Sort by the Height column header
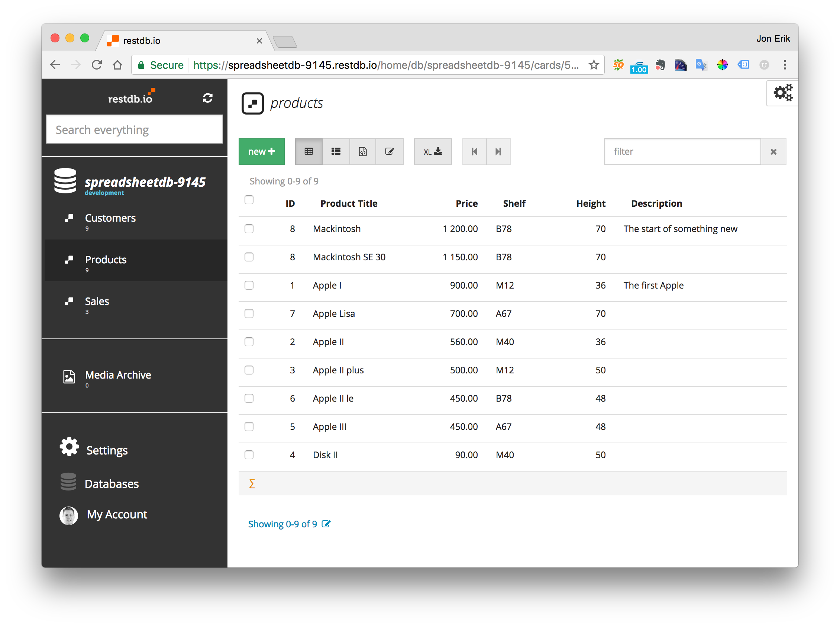Screen dimensions: 840x627 pos(591,204)
